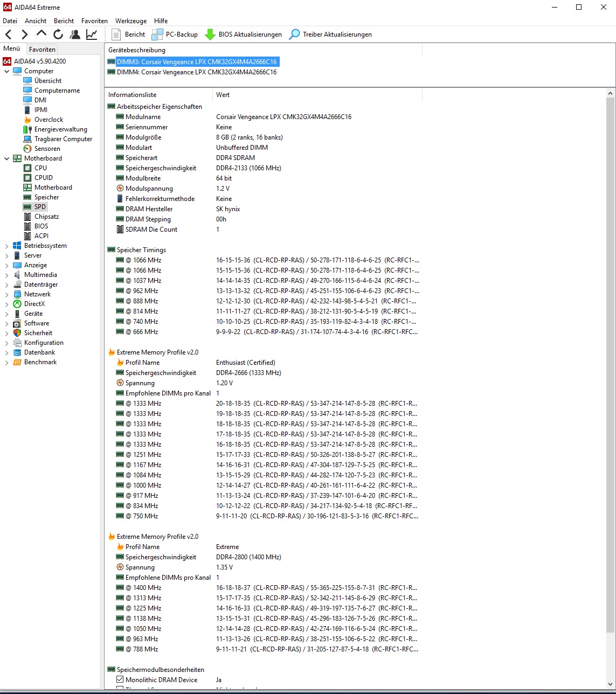Click the vertical scrollbar up arrow
616x694 pixels.
point(610,93)
